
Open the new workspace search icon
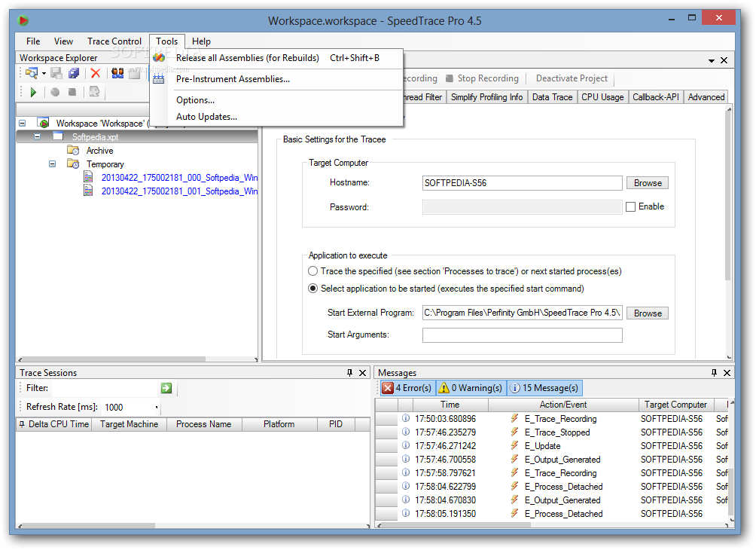pyautogui.click(x=32, y=73)
